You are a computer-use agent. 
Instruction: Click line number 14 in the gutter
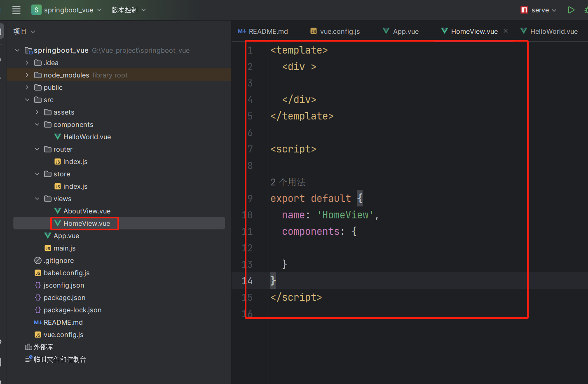click(247, 281)
